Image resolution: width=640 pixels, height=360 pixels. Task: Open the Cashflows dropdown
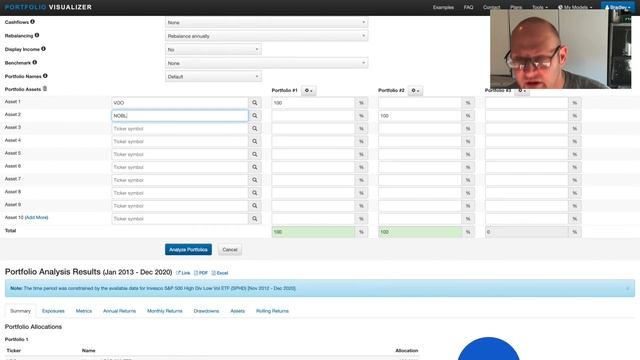[x=267, y=22]
